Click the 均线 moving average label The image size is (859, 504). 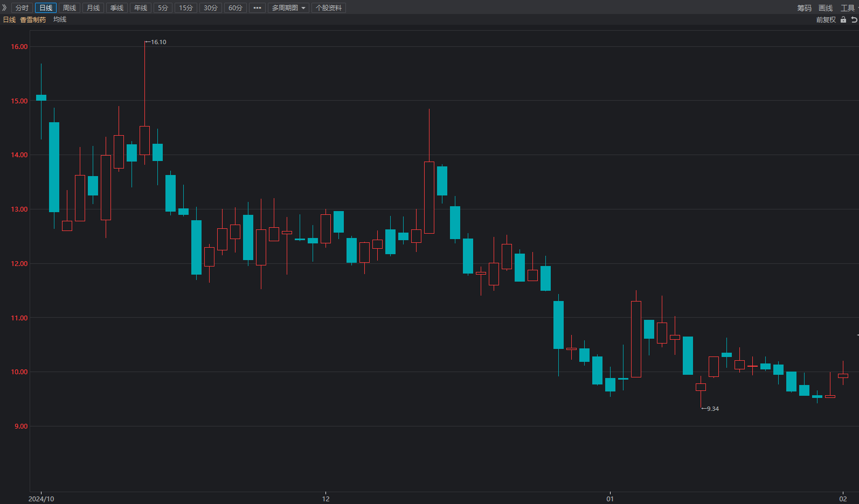pos(60,19)
